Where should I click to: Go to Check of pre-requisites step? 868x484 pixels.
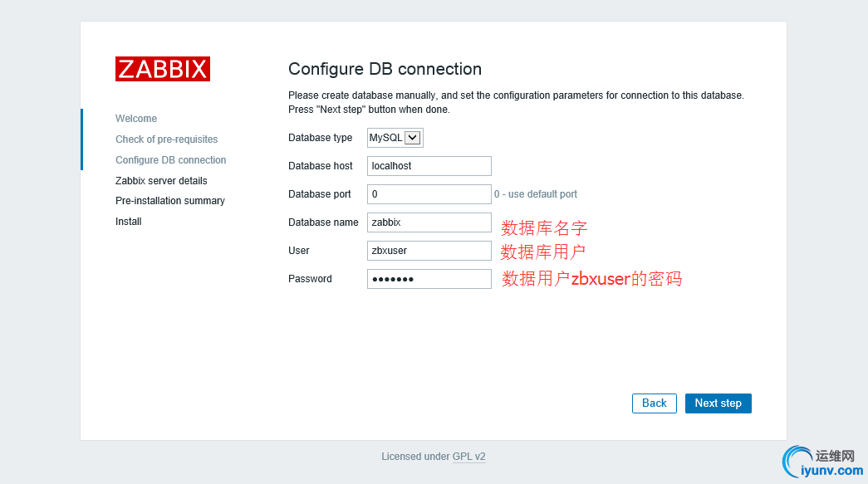click(166, 139)
